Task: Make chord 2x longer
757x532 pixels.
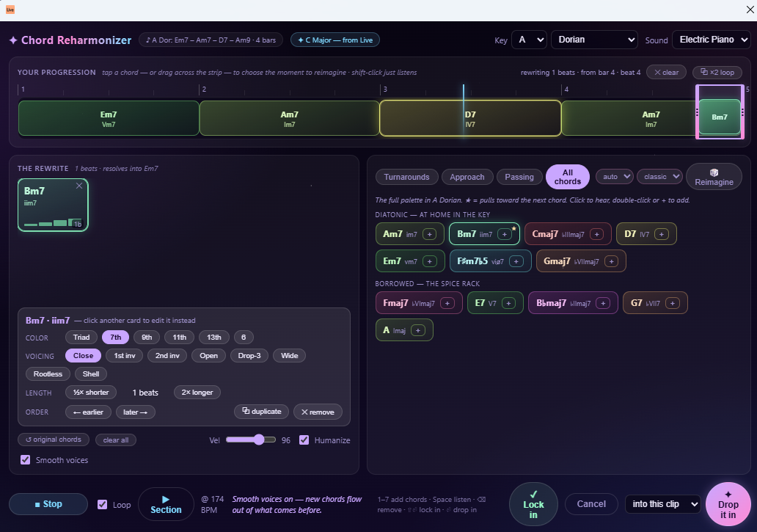Action: [x=197, y=393]
